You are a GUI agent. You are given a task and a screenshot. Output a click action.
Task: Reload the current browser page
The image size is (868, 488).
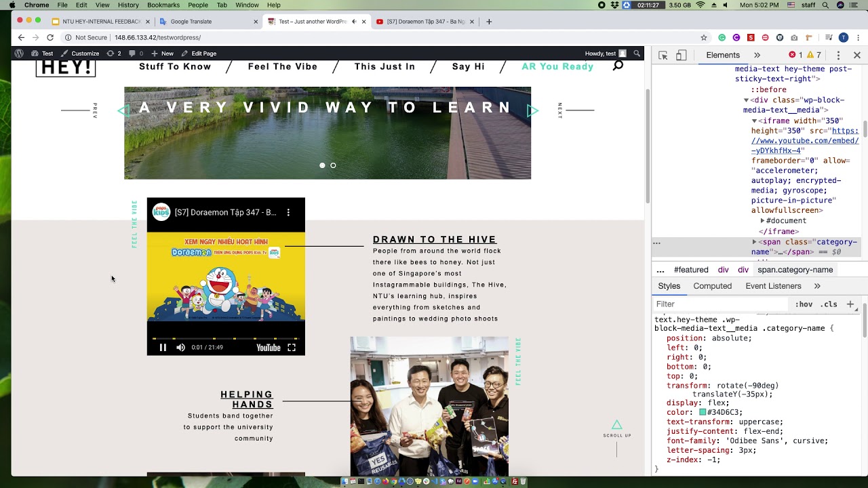50,38
